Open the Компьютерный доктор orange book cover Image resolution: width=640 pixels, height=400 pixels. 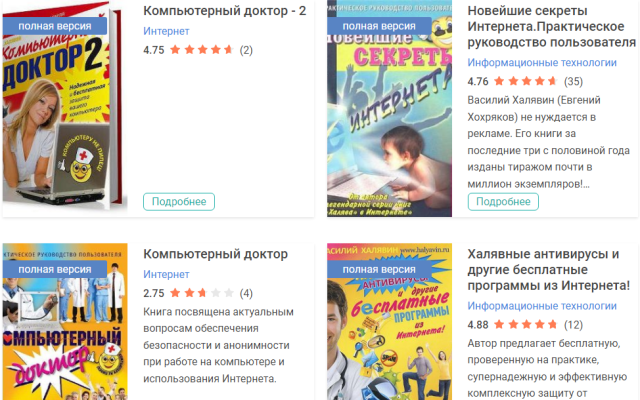(65, 322)
